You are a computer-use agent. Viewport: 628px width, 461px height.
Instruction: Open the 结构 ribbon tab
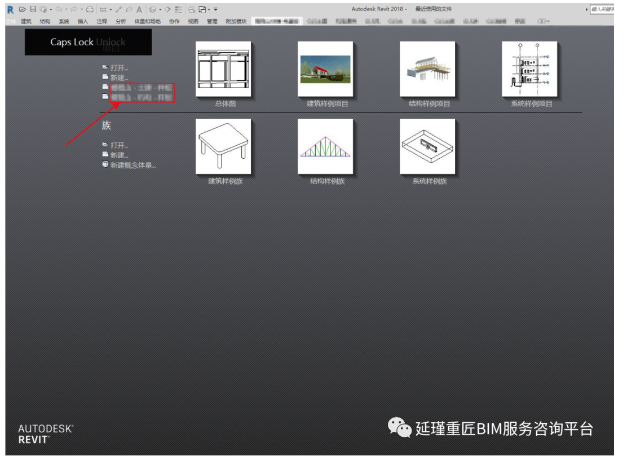(x=45, y=21)
